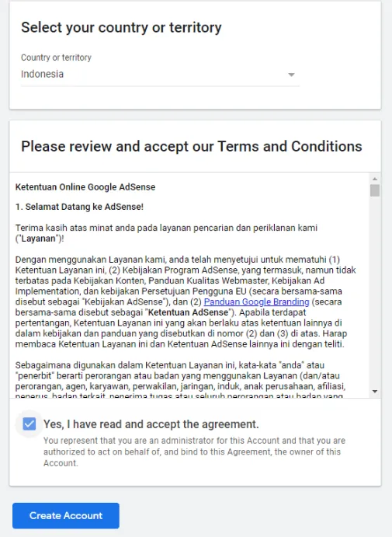392x537 pixels.
Task: Click the terms scrollbar thumb
Action: pos(375,190)
